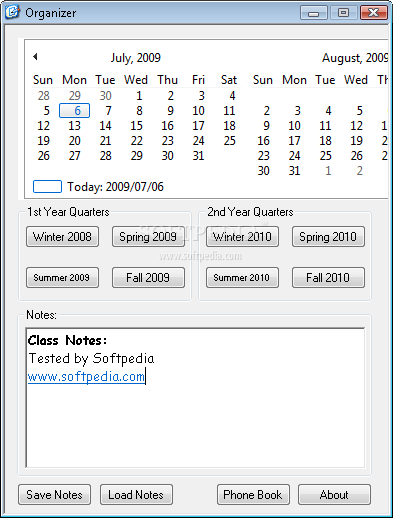Select August 4 in the calendar
The height and width of the screenshot is (518, 393).
(328, 111)
